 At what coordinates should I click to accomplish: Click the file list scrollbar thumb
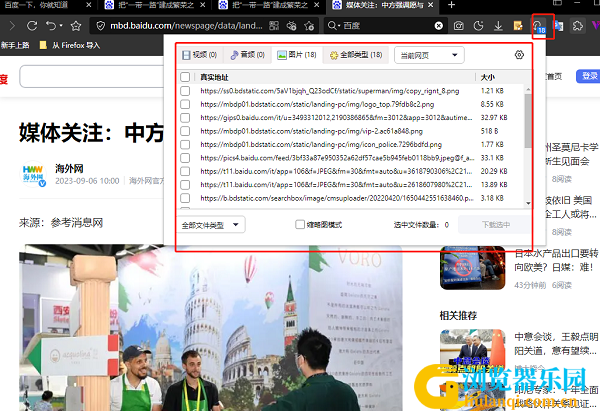[x=528, y=120]
